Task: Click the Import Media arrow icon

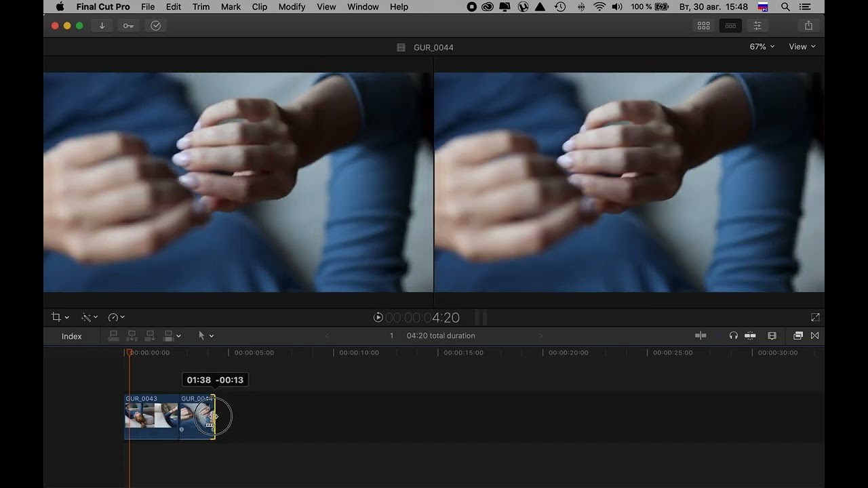Action: [102, 26]
